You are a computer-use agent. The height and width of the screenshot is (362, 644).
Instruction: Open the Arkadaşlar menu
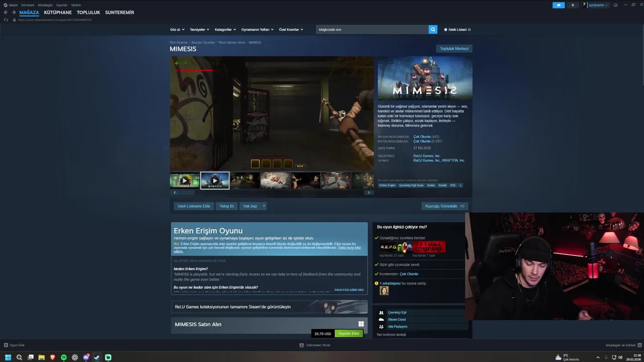45,5
